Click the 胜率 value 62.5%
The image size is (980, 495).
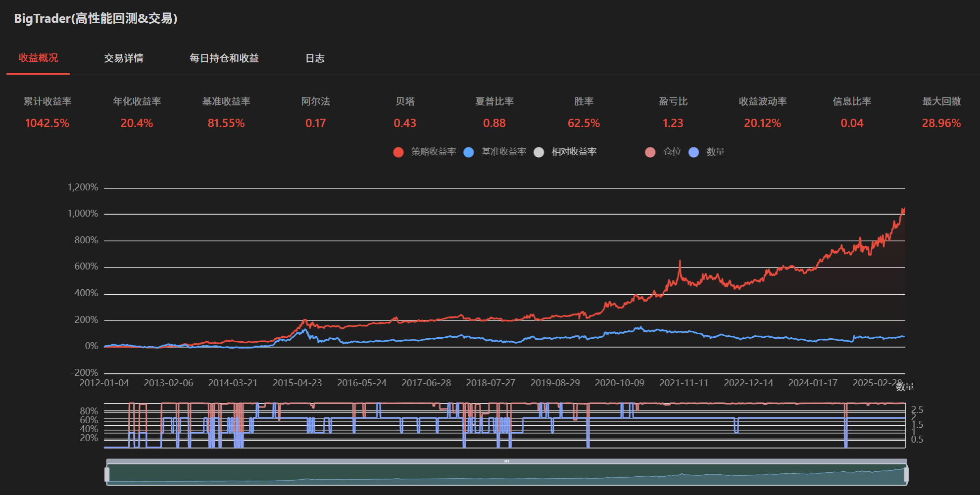(584, 123)
